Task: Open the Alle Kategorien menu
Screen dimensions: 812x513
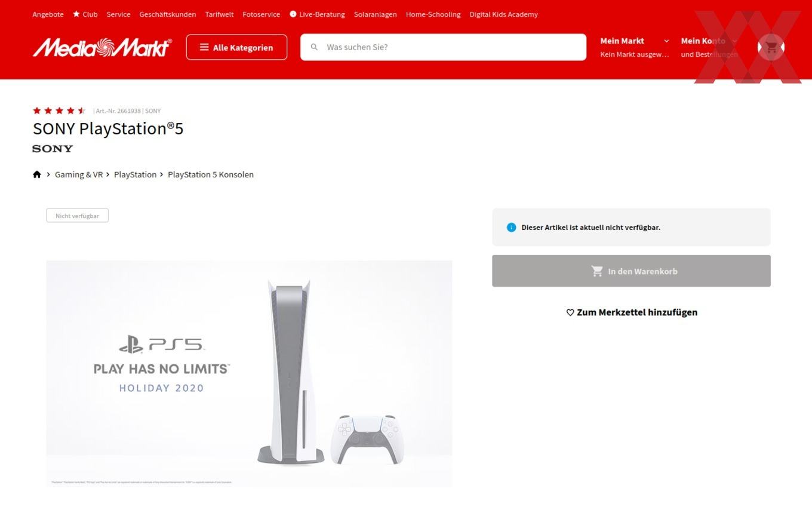Action: [236, 47]
